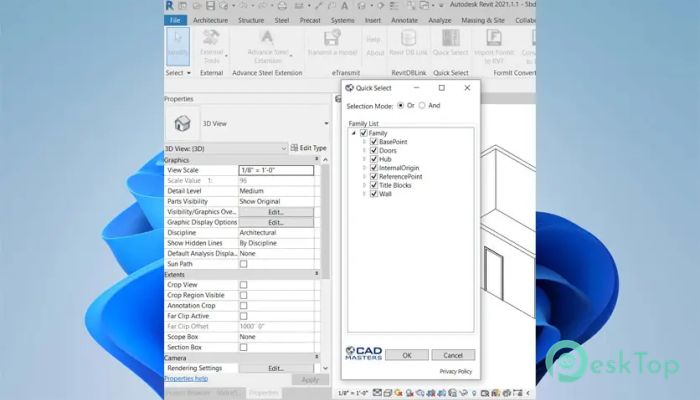This screenshot has width=700, height=400.
Task: Uncheck the InternalOrigin checkbox
Action: pos(374,168)
